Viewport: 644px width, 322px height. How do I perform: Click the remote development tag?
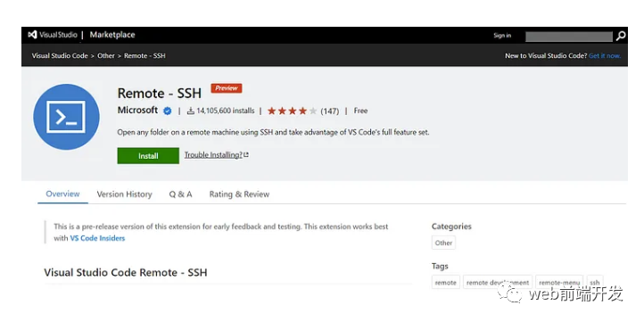[498, 283]
